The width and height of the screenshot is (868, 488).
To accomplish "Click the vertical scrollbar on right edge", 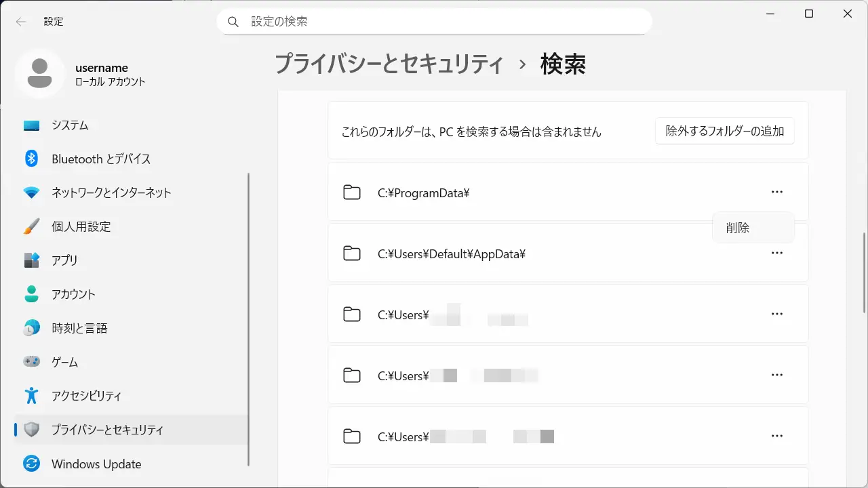I will (x=863, y=271).
